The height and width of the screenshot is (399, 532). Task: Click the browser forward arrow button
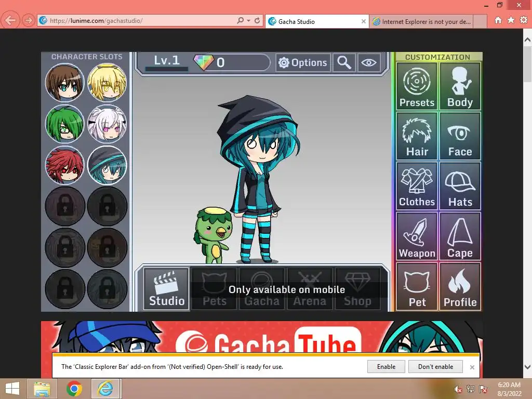point(29,20)
